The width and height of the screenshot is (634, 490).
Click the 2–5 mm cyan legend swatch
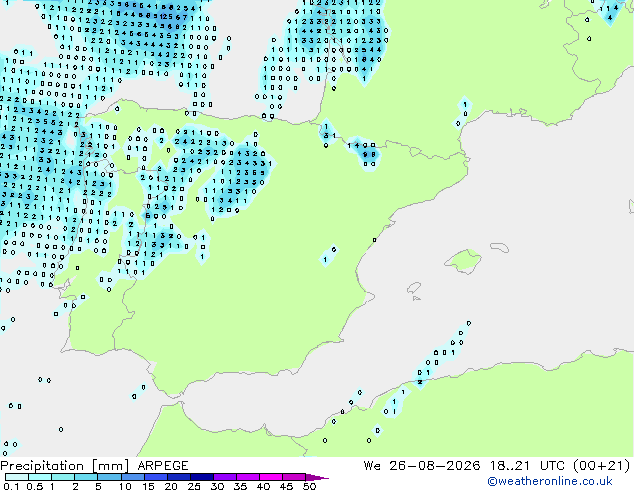86,477
